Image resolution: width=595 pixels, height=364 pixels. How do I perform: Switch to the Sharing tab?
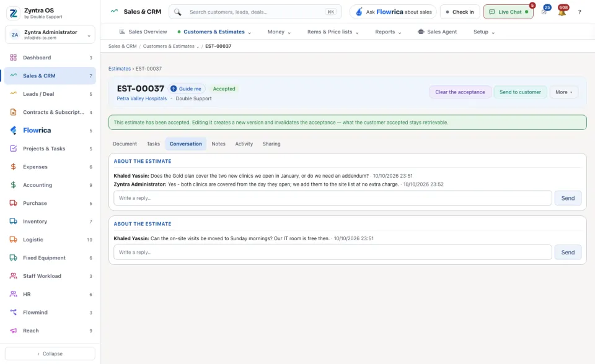[x=271, y=144]
